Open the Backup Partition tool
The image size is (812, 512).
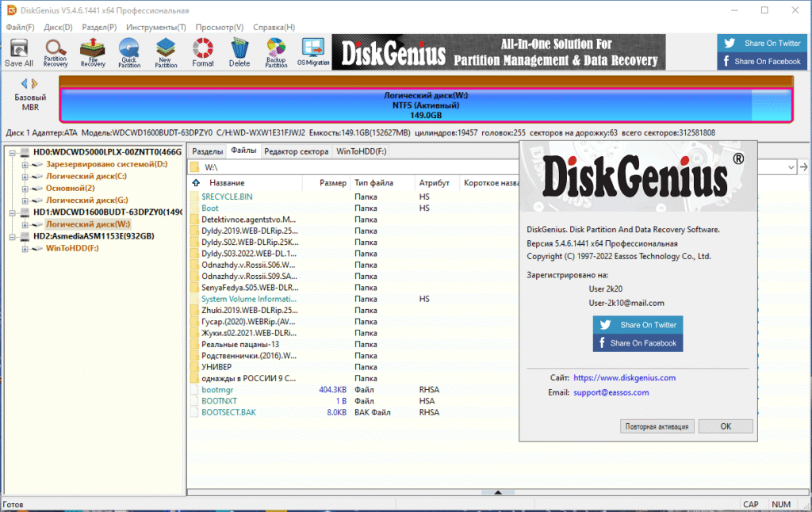click(x=276, y=52)
